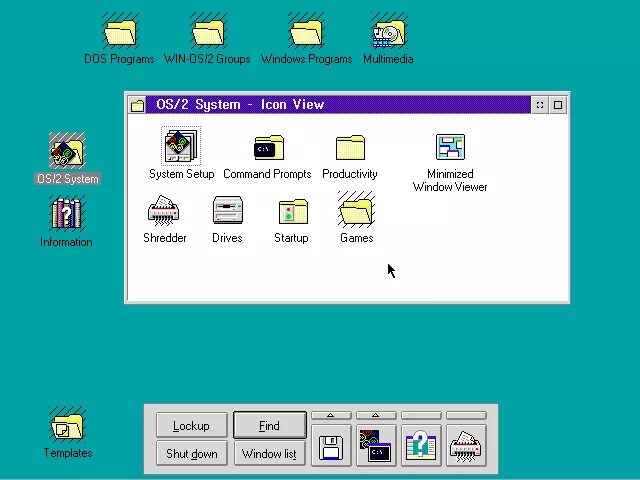Click the Find button
Screen dimensions: 640x480
pyautogui.click(x=269, y=425)
